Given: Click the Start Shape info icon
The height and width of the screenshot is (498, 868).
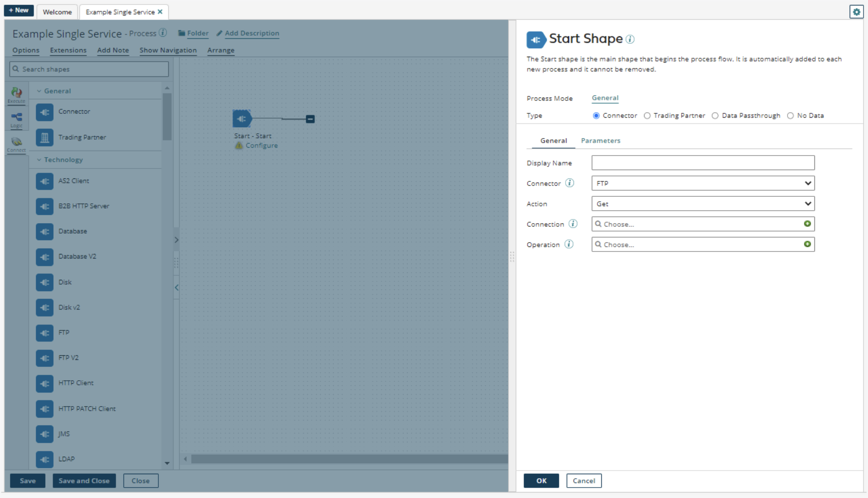Looking at the screenshot, I should [x=630, y=39].
